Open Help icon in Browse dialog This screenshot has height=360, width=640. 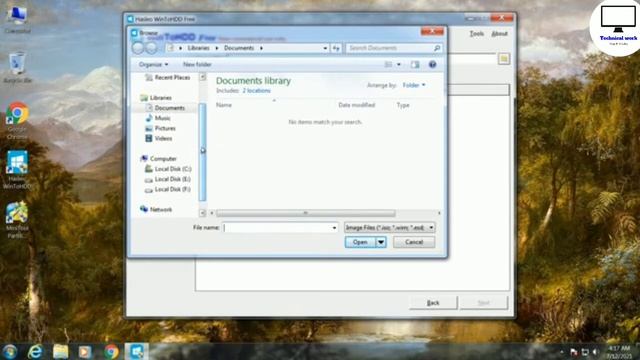(432, 64)
